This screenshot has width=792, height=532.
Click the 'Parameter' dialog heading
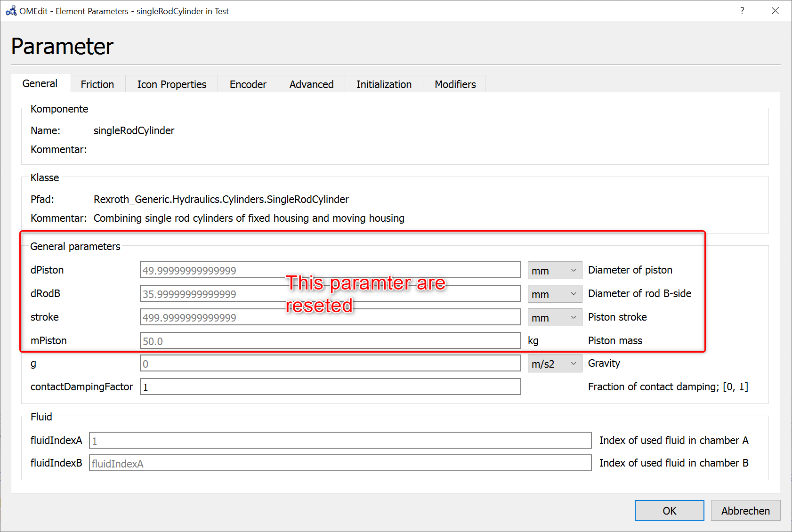click(62, 46)
